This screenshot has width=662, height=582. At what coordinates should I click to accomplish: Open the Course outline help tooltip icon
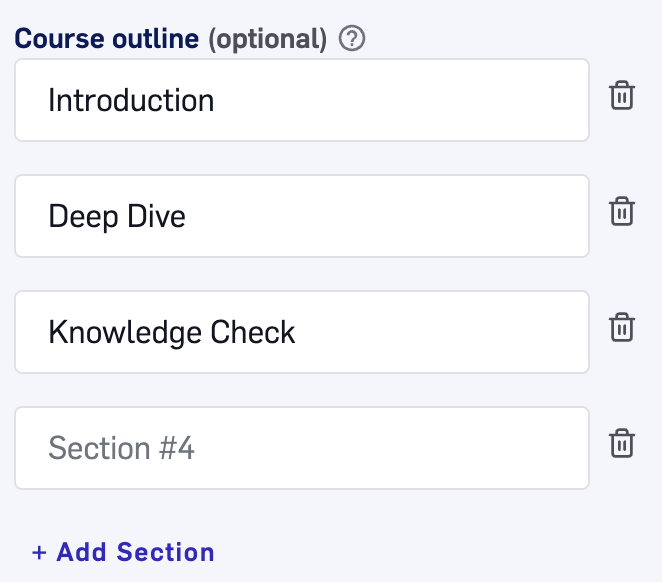point(352,38)
